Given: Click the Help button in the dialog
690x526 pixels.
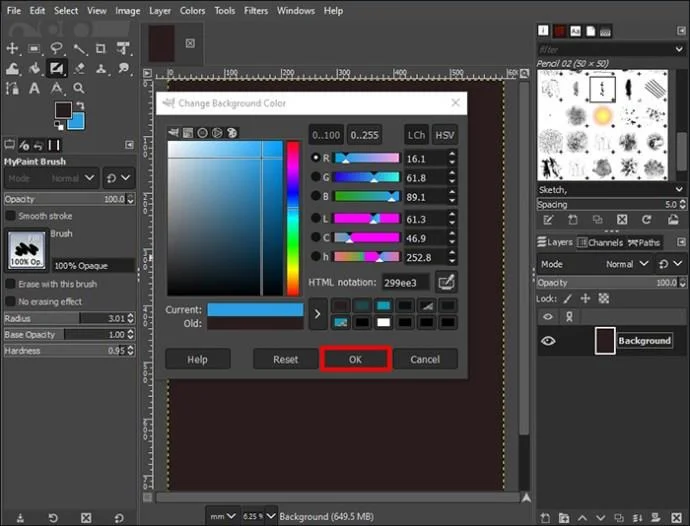Looking at the screenshot, I should point(197,359).
